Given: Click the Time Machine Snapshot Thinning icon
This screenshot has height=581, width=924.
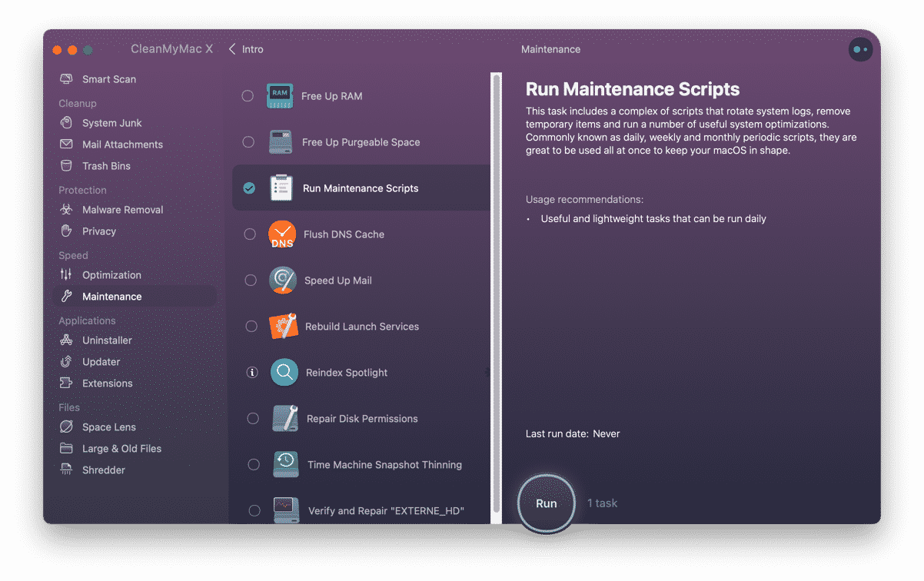Looking at the screenshot, I should tap(286, 465).
